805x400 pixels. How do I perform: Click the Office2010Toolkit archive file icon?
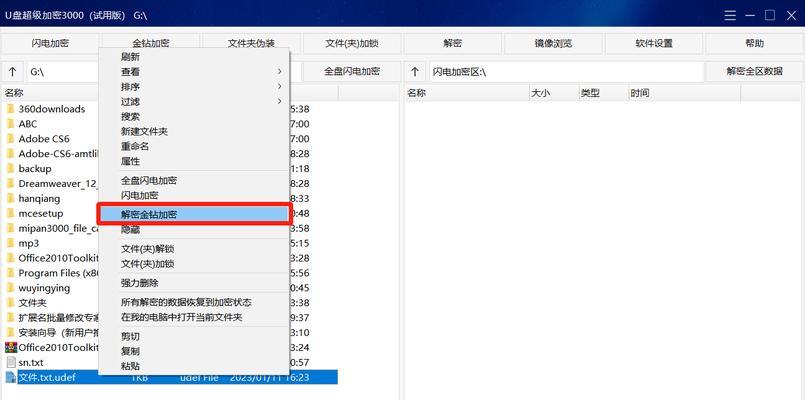11,347
